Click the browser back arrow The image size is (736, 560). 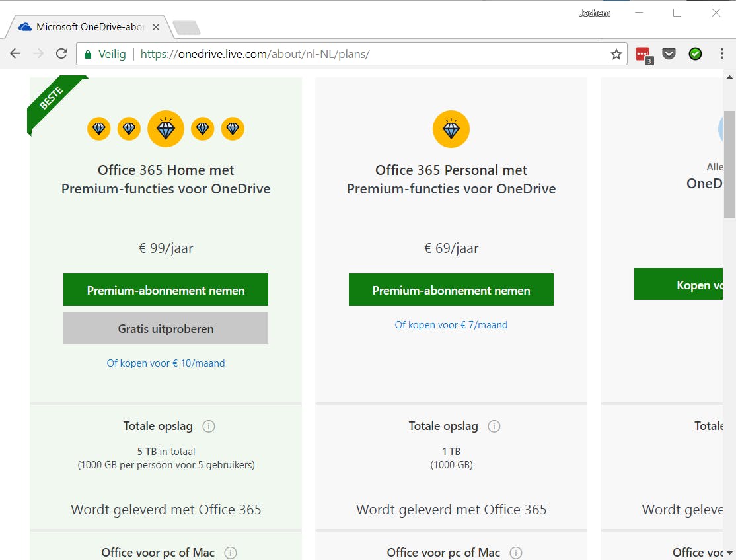coord(15,54)
